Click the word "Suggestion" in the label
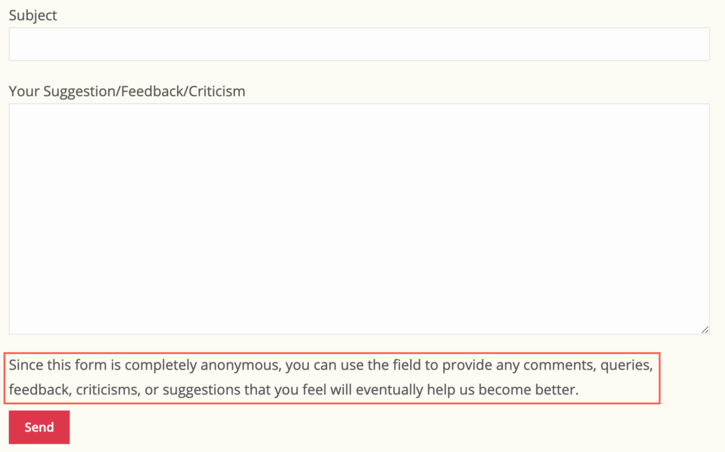The height and width of the screenshot is (452, 725). pyautogui.click(x=81, y=91)
